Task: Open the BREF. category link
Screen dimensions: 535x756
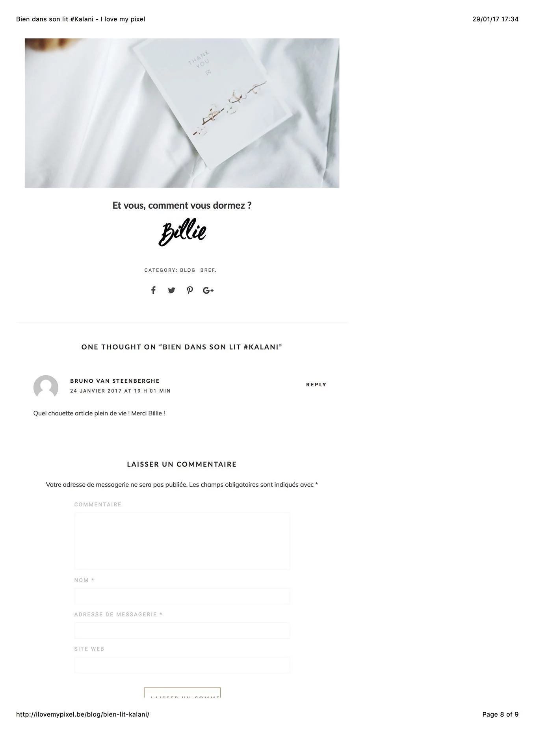Action: pos(208,270)
